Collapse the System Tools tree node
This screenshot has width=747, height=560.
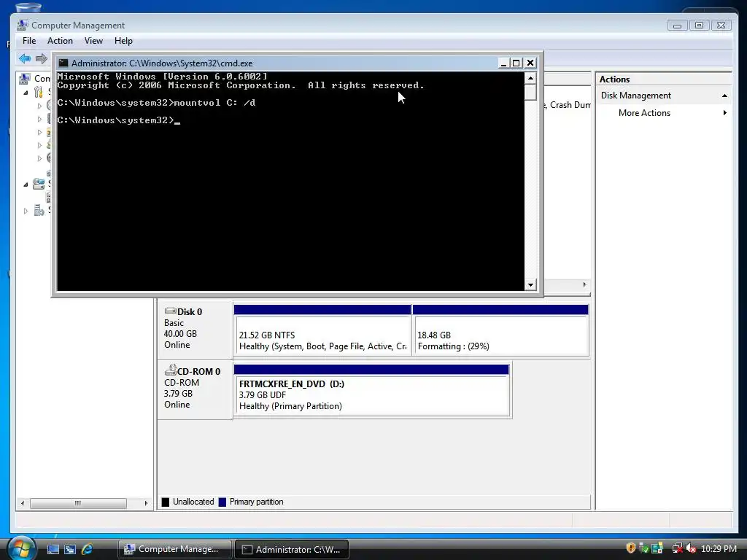coord(26,93)
